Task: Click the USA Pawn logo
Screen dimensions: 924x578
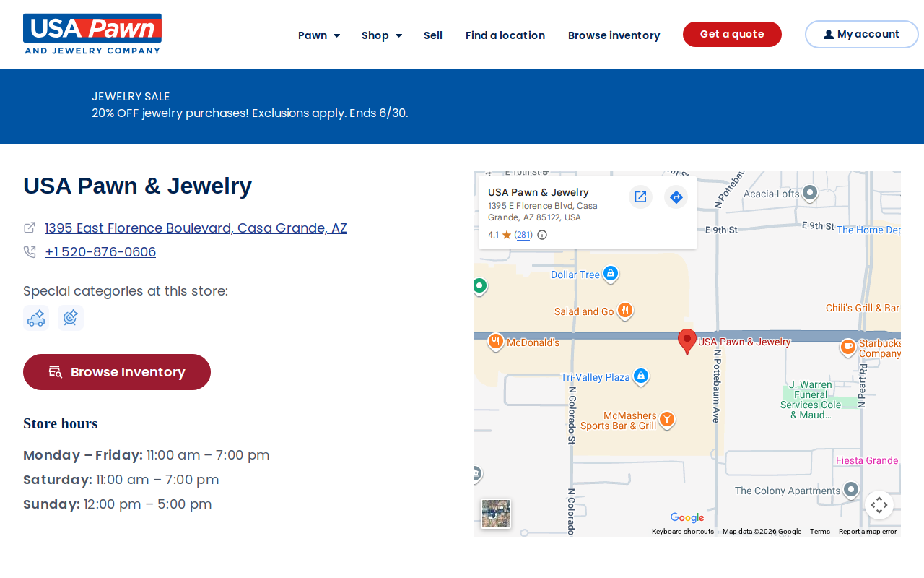Action: [x=92, y=34]
